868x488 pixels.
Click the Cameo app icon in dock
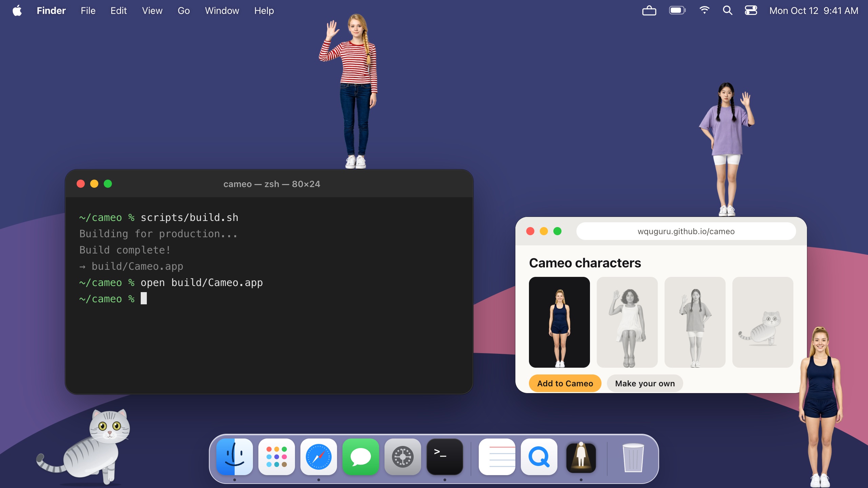point(581,457)
